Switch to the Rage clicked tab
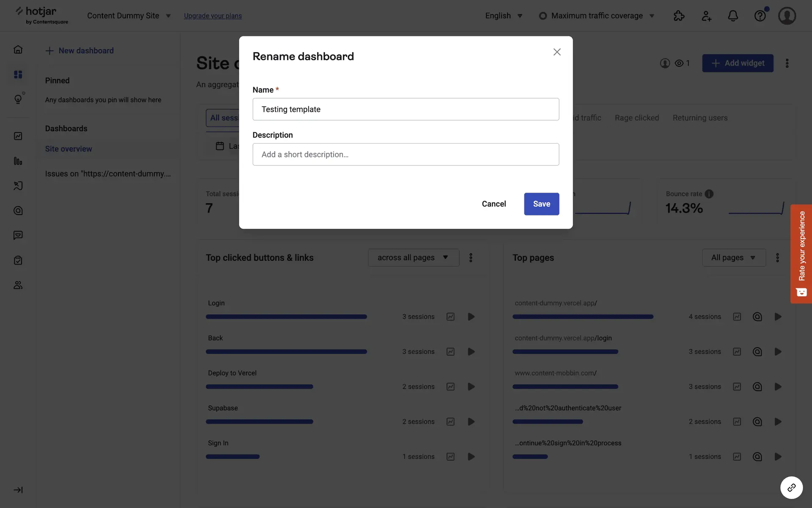 [x=636, y=118]
